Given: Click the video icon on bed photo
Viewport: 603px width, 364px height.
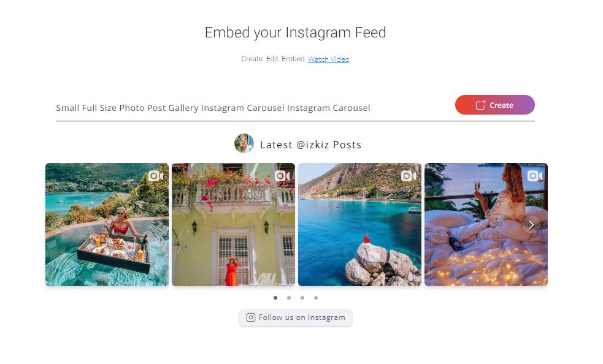Looking at the screenshot, I should (535, 176).
